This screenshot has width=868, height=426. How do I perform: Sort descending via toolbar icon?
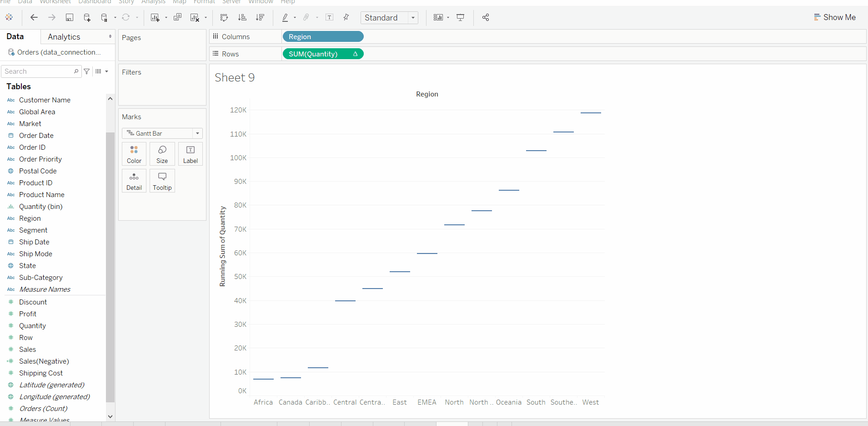(x=260, y=17)
